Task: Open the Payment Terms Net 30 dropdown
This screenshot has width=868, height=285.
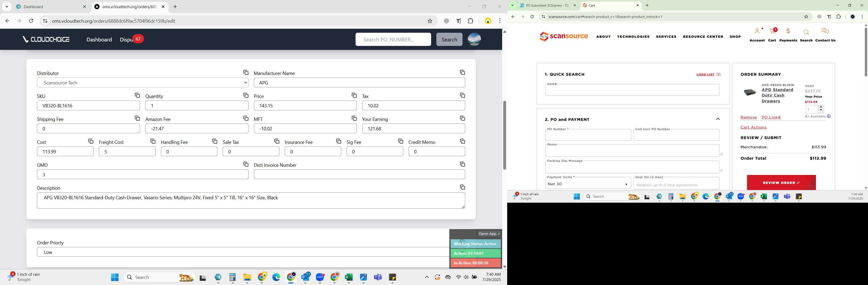Action: (588, 184)
